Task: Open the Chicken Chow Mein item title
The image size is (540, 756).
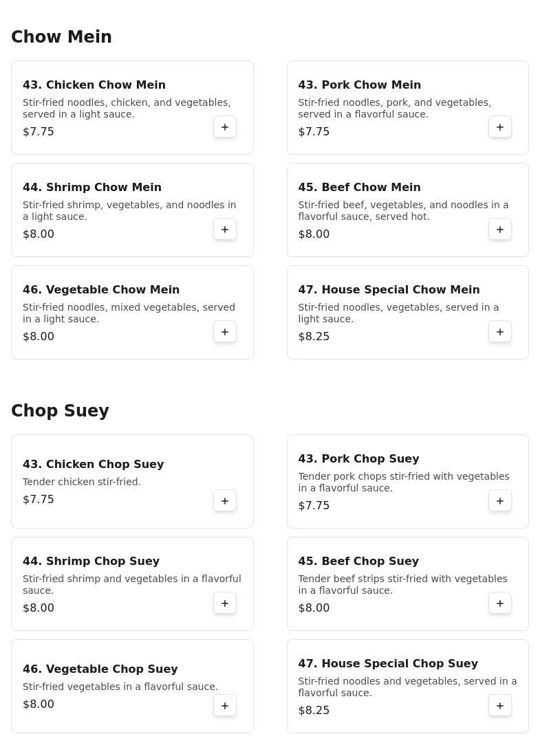Action: pos(94,85)
